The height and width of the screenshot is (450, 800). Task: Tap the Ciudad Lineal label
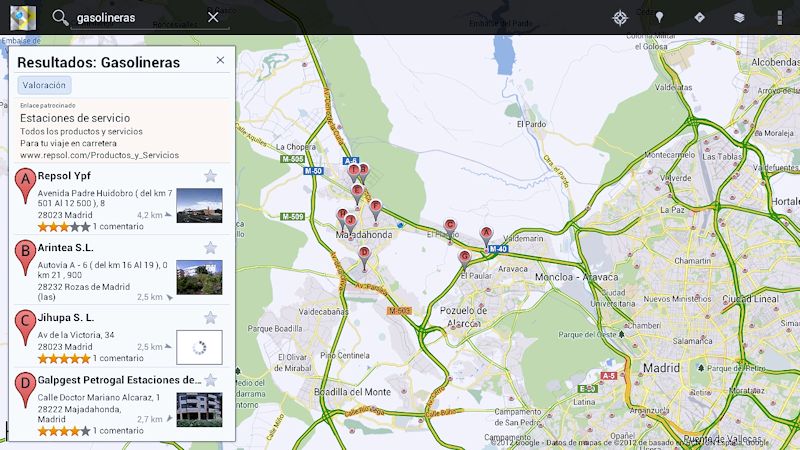tap(751, 299)
